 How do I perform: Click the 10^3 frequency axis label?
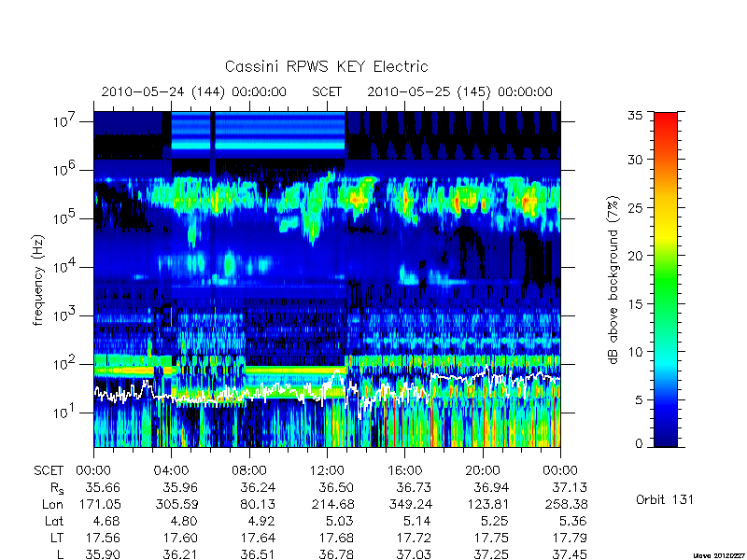click(63, 315)
